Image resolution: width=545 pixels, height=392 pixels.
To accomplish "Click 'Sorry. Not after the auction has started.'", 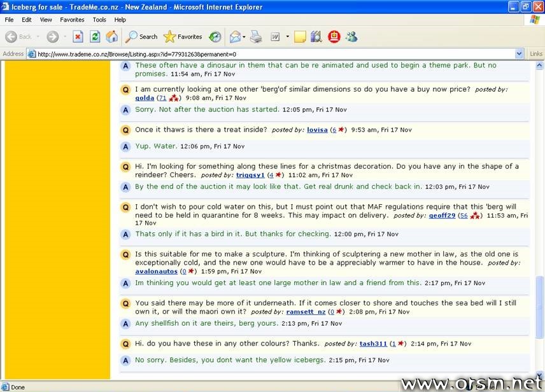I will 207,109.
